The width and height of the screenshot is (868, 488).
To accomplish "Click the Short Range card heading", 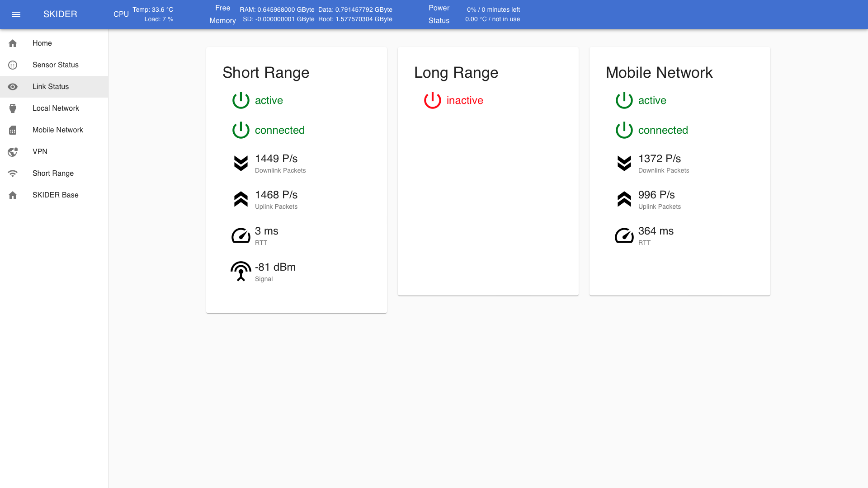I will pyautogui.click(x=266, y=73).
